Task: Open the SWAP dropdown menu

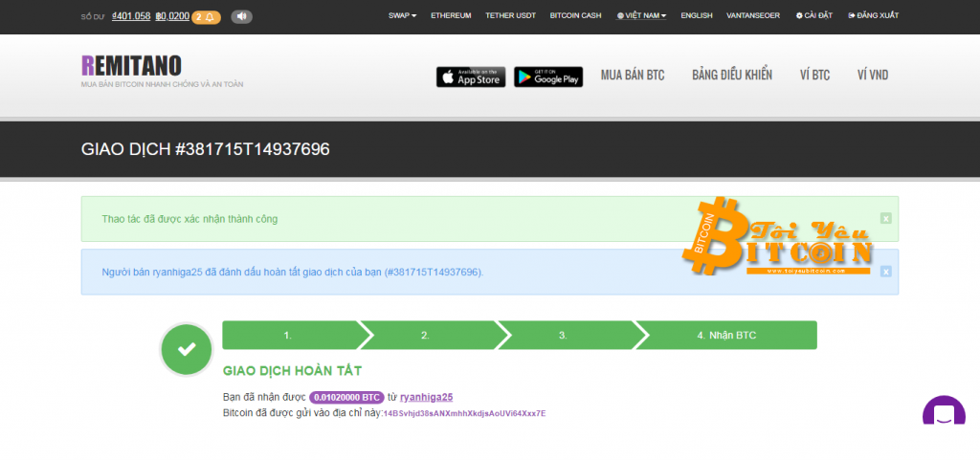Action: click(x=402, y=16)
